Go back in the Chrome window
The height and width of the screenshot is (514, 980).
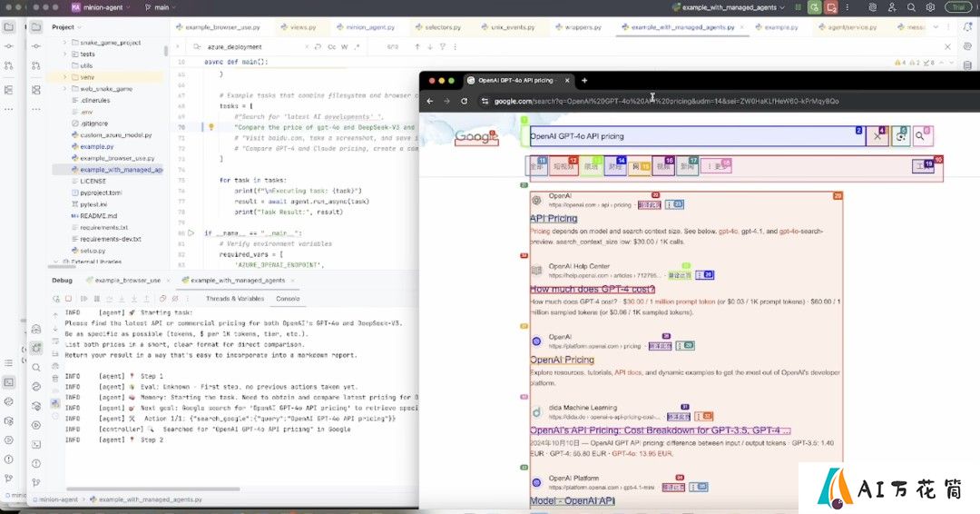[x=430, y=102]
